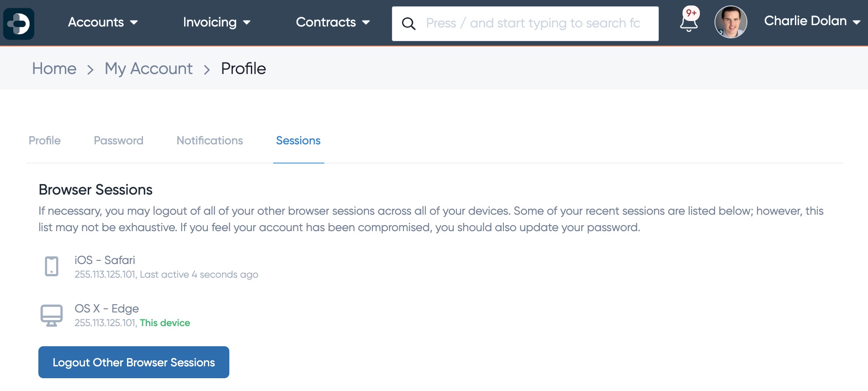Open the notifications bell icon

tap(688, 23)
